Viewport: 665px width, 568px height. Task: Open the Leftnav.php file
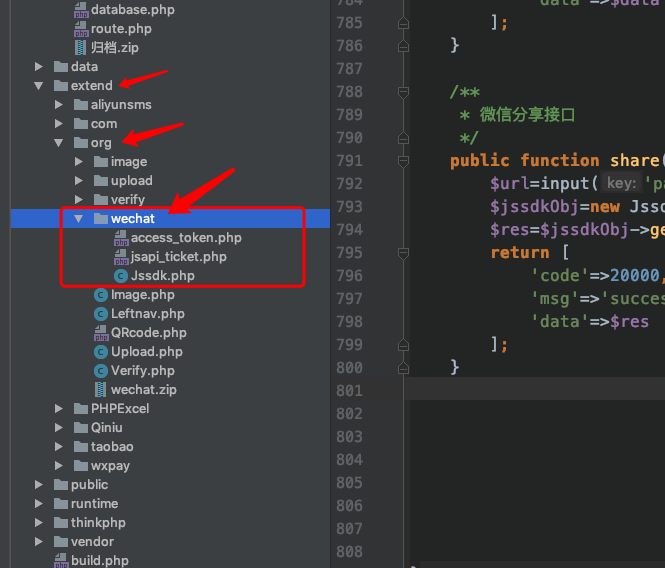(148, 314)
